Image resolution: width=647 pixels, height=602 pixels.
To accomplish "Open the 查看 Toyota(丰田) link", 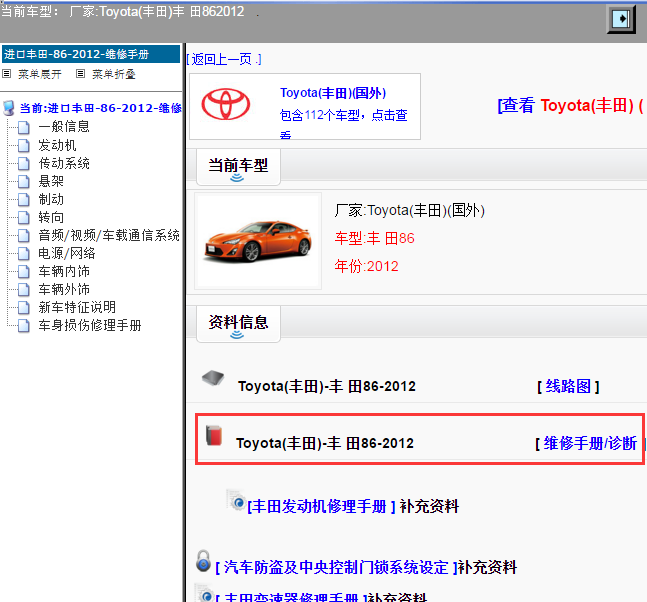I will [571, 106].
